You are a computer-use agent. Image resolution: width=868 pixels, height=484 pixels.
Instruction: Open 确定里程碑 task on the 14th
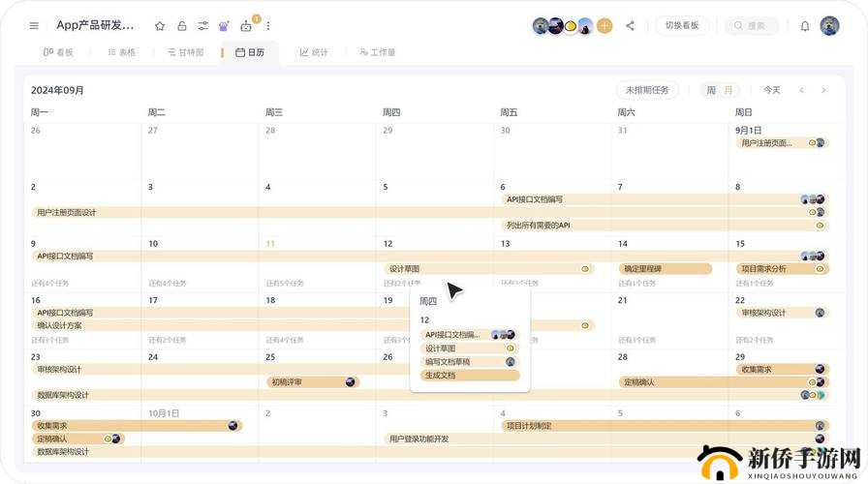[x=665, y=269]
